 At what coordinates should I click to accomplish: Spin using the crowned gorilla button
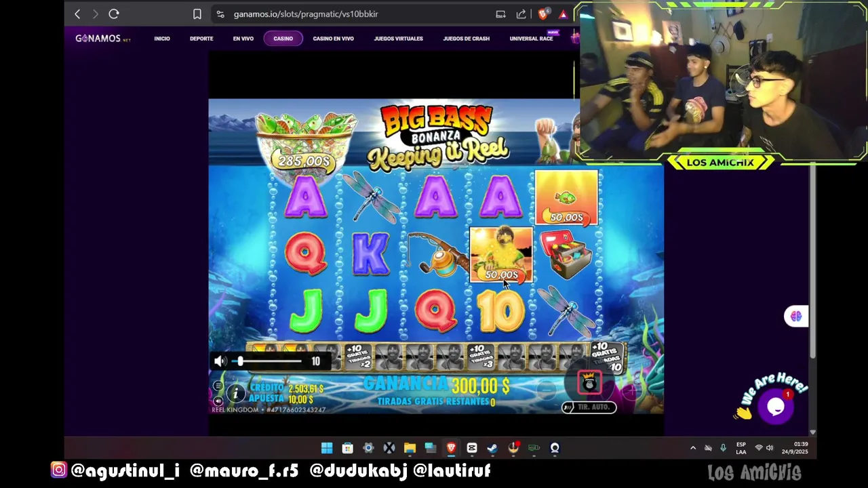tap(589, 382)
